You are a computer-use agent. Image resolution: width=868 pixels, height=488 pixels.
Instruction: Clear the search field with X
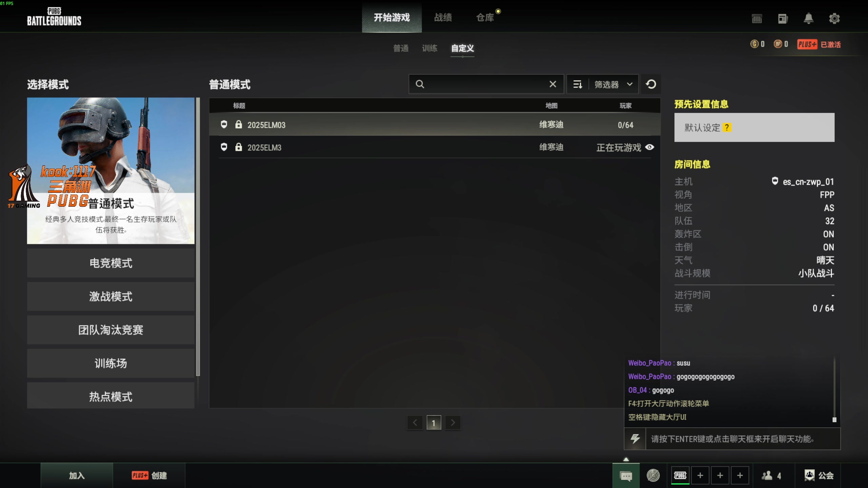553,84
